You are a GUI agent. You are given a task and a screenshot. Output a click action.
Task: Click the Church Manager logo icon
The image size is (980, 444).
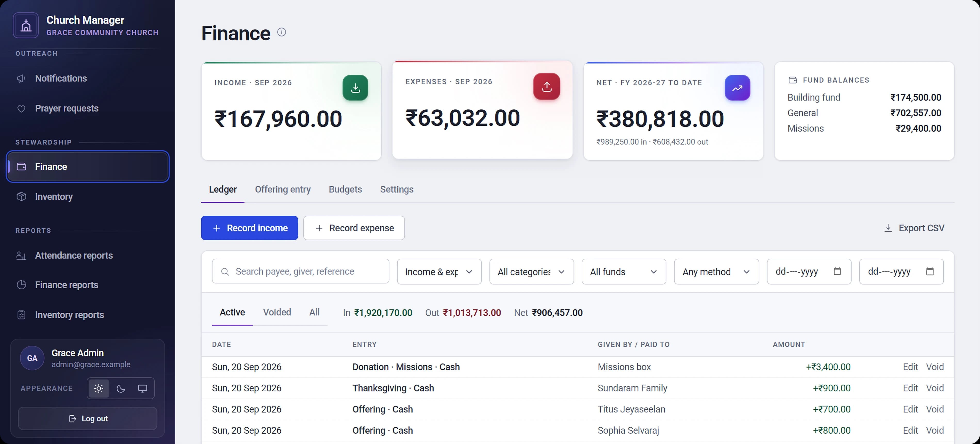[26, 26]
